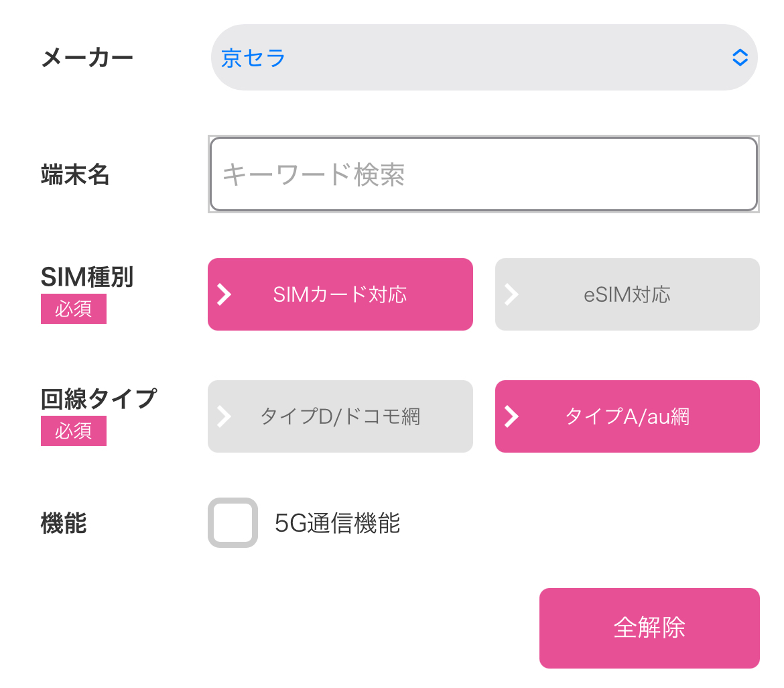Focus the キーワード検索 text field

point(483,174)
